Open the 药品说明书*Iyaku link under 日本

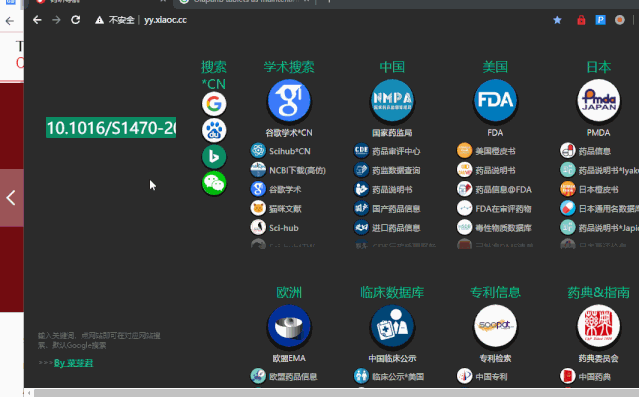click(x=608, y=170)
